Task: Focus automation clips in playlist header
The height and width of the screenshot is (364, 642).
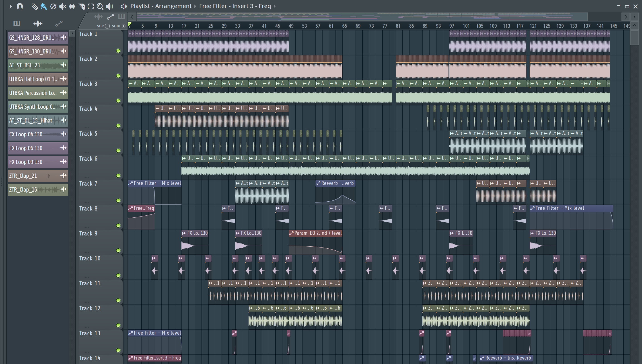Action: (110, 17)
